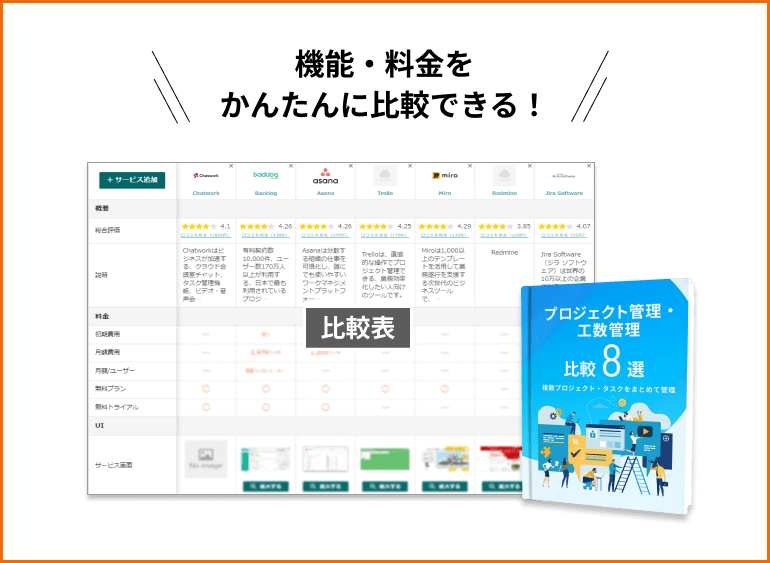Open the Redmine service name link
Viewport: 770px width, 563px height.
pyautogui.click(x=504, y=192)
